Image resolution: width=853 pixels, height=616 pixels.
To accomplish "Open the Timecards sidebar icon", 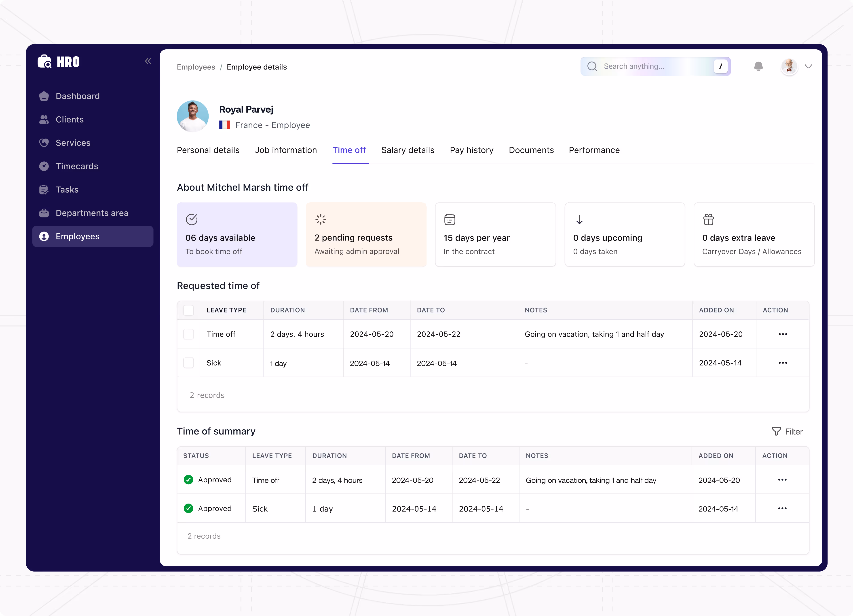I will [x=44, y=166].
